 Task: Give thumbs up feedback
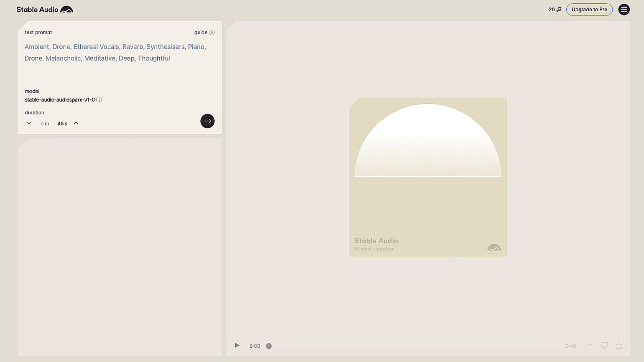point(619,345)
